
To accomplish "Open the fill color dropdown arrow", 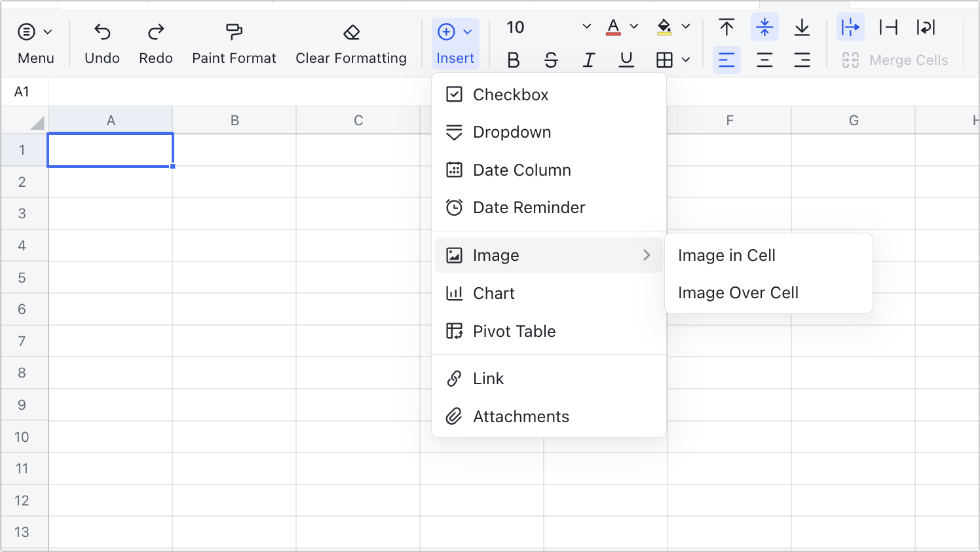I will click(686, 28).
